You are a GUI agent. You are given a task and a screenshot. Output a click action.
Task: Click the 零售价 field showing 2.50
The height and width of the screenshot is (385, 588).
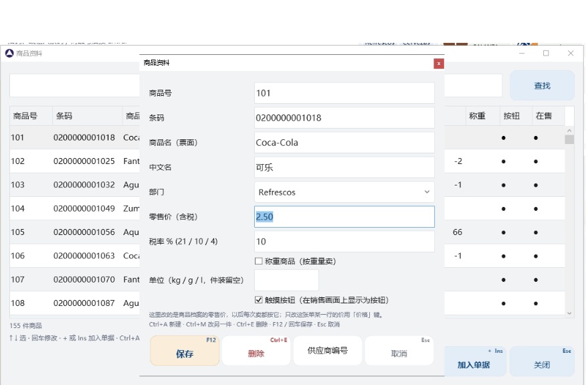(x=345, y=216)
